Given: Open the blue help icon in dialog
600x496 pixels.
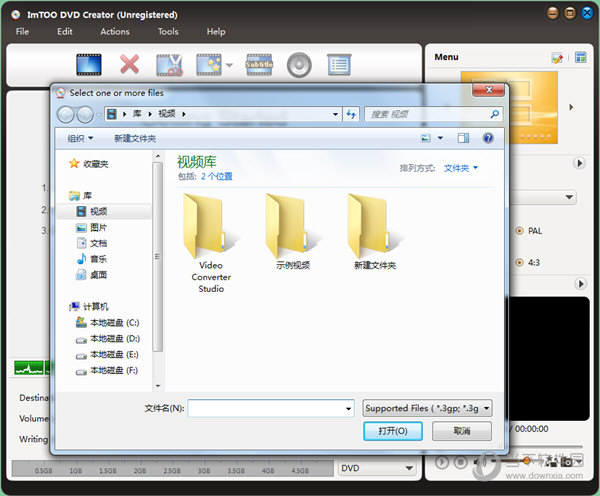Looking at the screenshot, I should [x=488, y=138].
